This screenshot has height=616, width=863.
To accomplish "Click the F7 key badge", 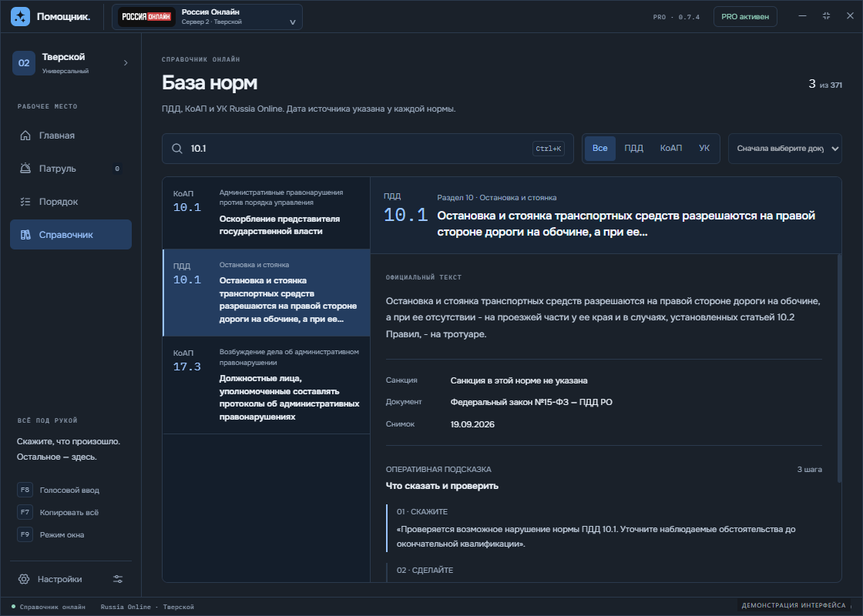I will click(x=25, y=512).
